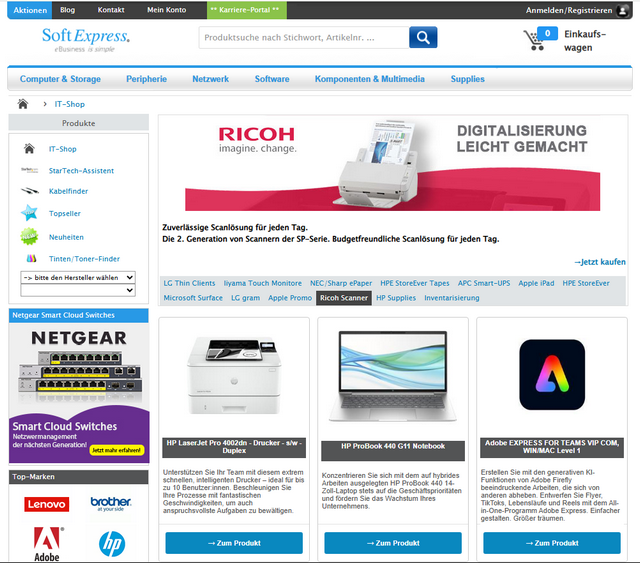Open the Netzwerk menu
The width and height of the screenshot is (640, 563).
pyautogui.click(x=211, y=79)
